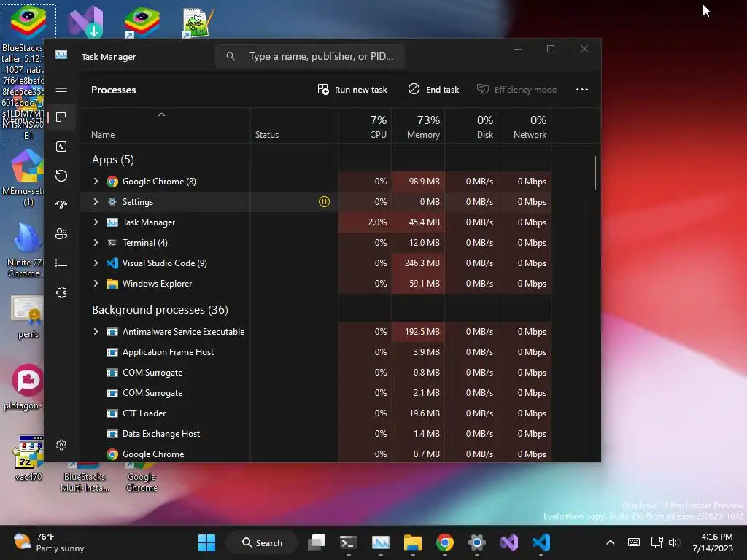Expand the Windows Explorer process group
This screenshot has width=747, height=560.
pos(96,284)
